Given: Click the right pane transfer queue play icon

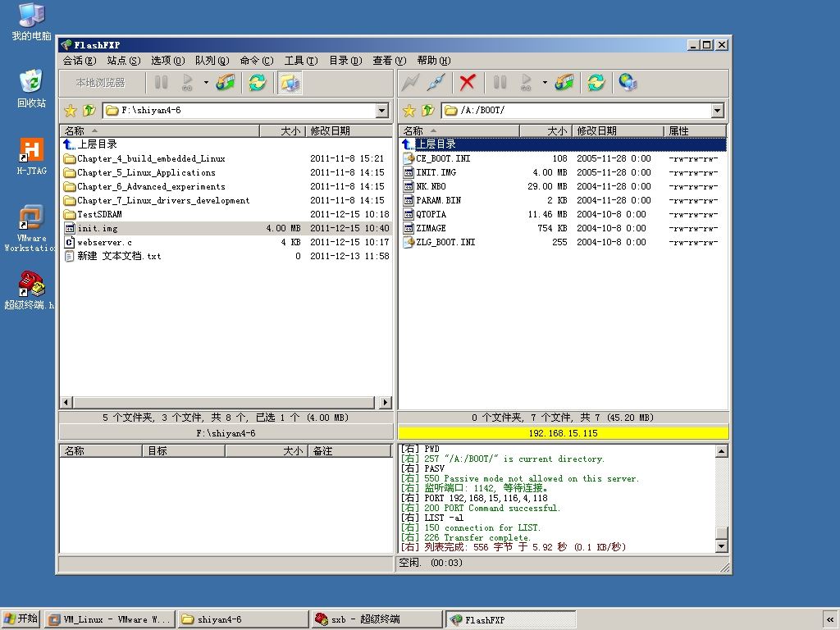Looking at the screenshot, I should 526,83.
